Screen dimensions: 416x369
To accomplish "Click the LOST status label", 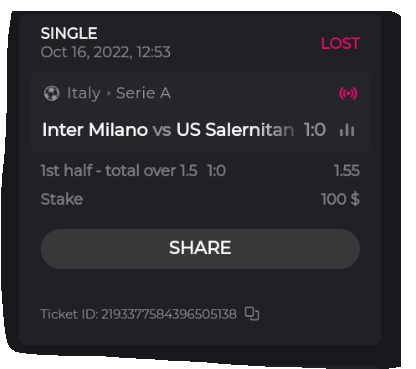I will pos(340,44).
